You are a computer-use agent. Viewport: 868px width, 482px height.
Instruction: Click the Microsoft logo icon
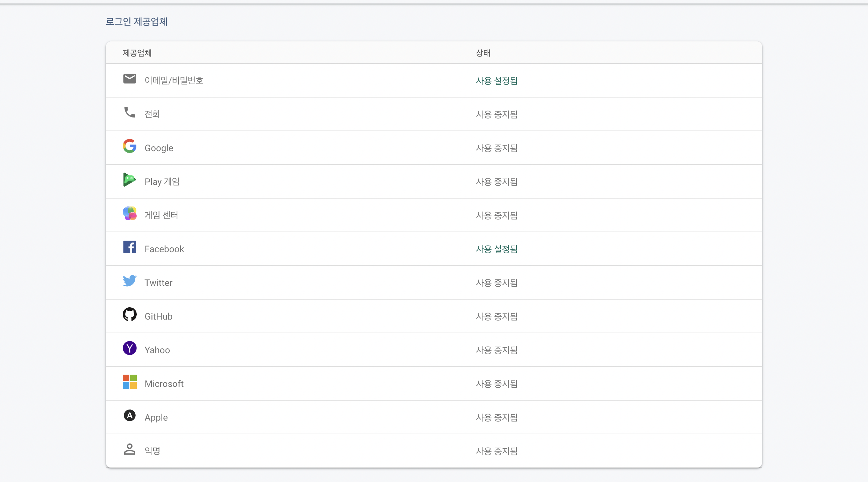pos(129,382)
